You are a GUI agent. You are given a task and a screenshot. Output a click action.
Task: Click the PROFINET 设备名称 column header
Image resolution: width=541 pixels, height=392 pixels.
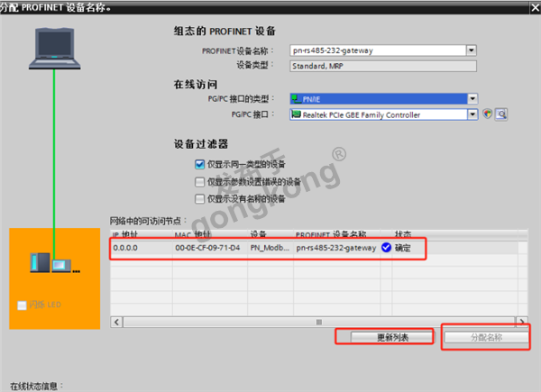pos(336,234)
